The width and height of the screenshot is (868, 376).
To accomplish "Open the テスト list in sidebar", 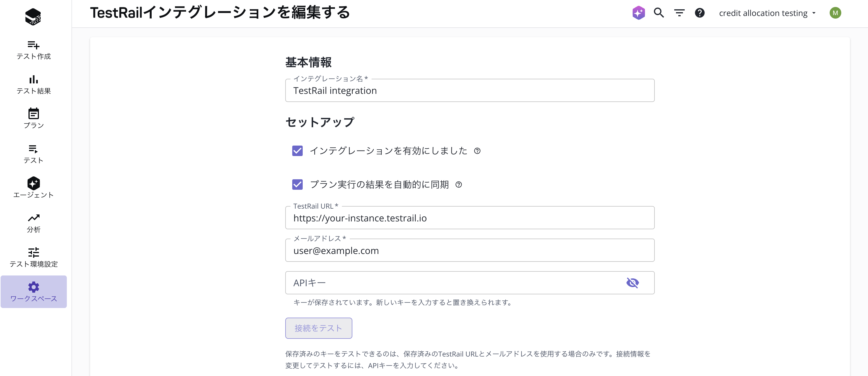I will [34, 154].
